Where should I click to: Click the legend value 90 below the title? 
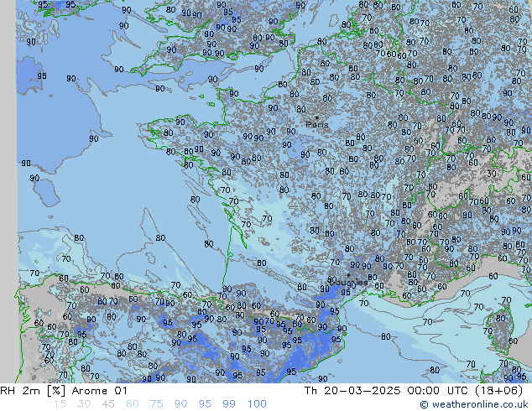180,404
